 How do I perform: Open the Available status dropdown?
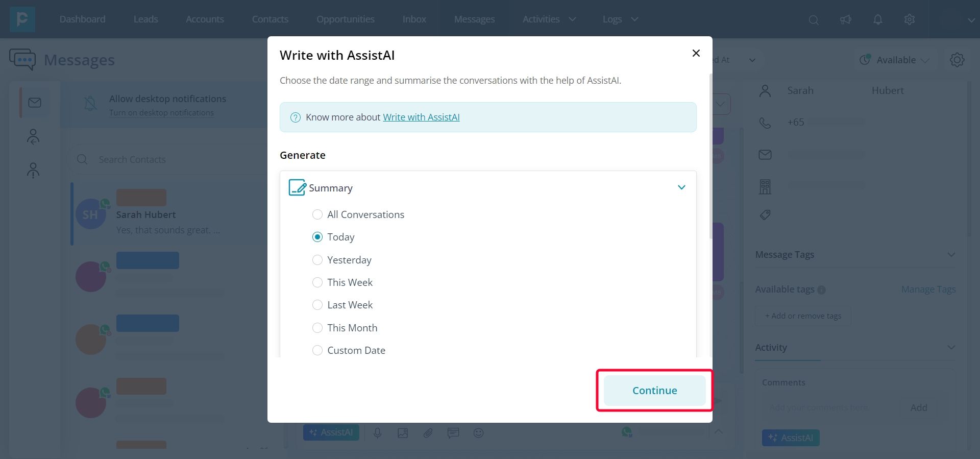pos(894,60)
